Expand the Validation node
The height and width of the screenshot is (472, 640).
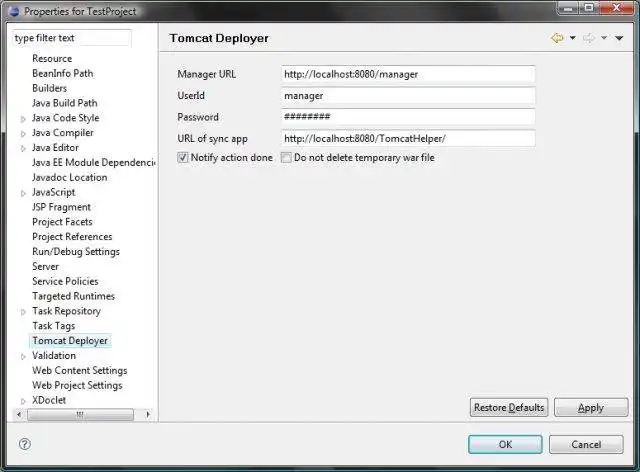[23, 356]
